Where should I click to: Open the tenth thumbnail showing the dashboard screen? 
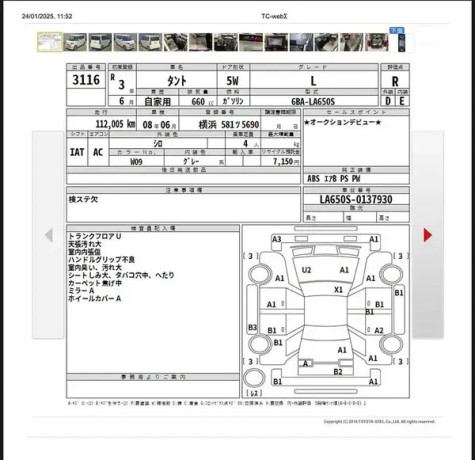pos(276,42)
